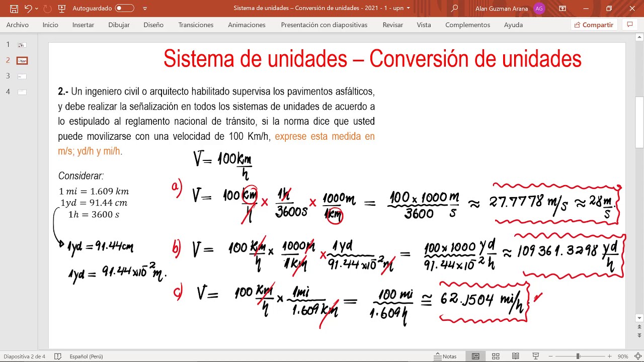The image size is (644, 362).
Task: Switch to the Vista tab
Action: (424, 25)
